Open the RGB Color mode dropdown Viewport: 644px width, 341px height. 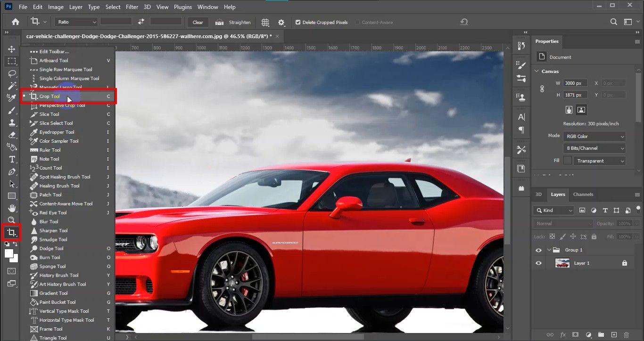[x=594, y=136]
